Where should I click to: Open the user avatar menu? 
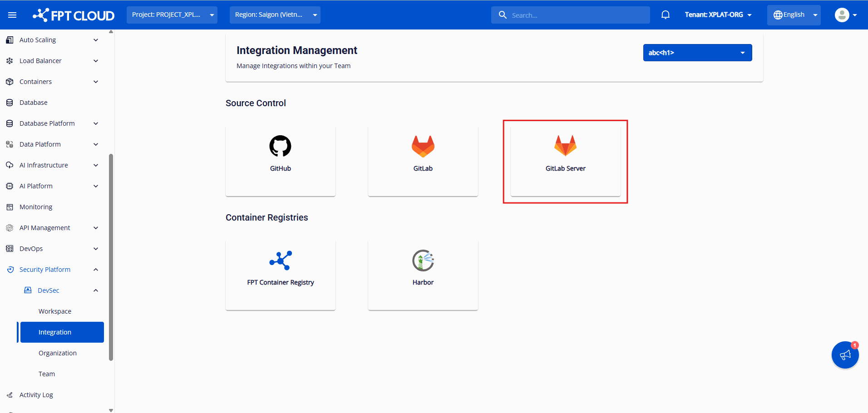(846, 15)
